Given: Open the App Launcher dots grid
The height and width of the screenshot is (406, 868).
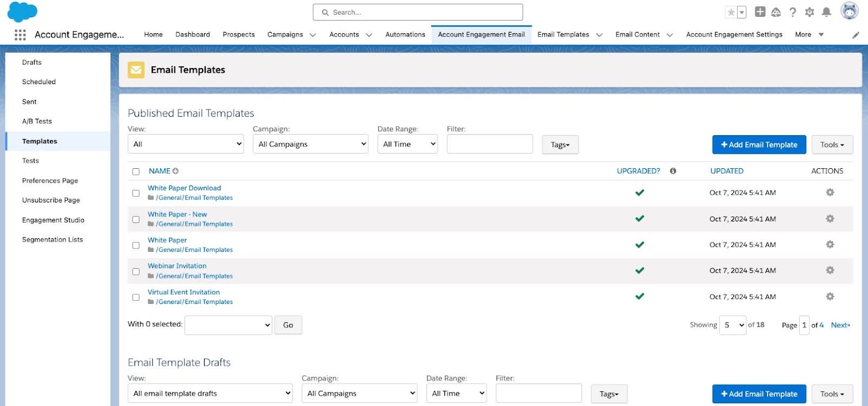Looking at the screenshot, I should click(20, 35).
